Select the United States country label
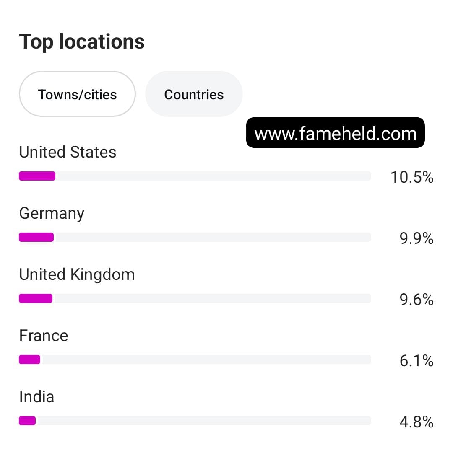Image resolution: width=453 pixels, height=476 pixels. tap(68, 152)
